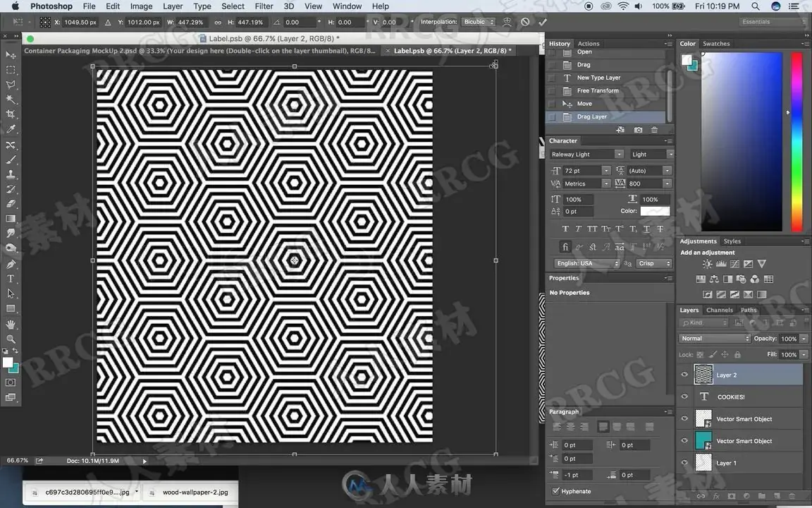Select the Rectangular Marquee tool
Image resolution: width=812 pixels, height=508 pixels.
click(x=11, y=69)
